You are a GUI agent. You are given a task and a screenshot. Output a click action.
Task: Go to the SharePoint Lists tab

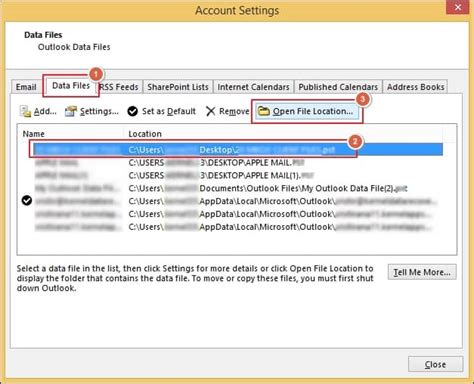pyautogui.click(x=178, y=87)
